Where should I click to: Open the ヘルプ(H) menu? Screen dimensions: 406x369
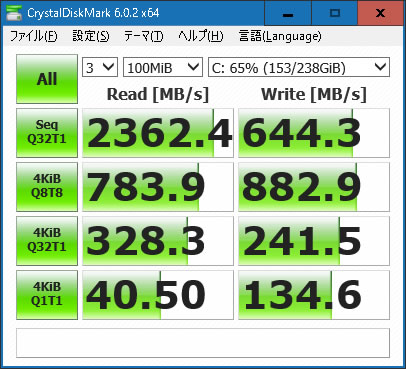pyautogui.click(x=201, y=36)
